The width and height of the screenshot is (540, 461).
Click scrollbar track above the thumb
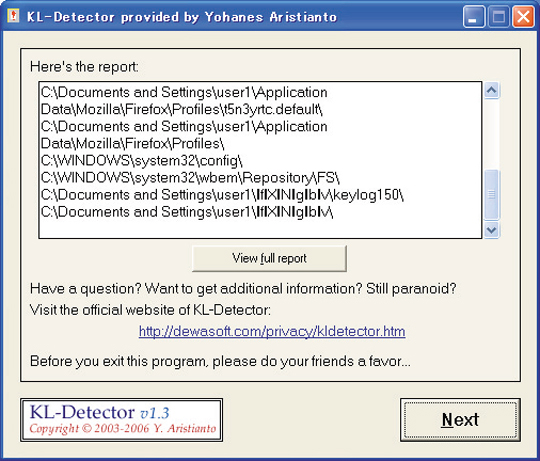click(491, 134)
